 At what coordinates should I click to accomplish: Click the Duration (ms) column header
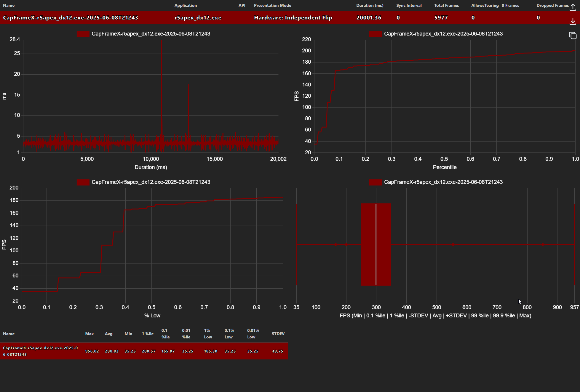[370, 5]
